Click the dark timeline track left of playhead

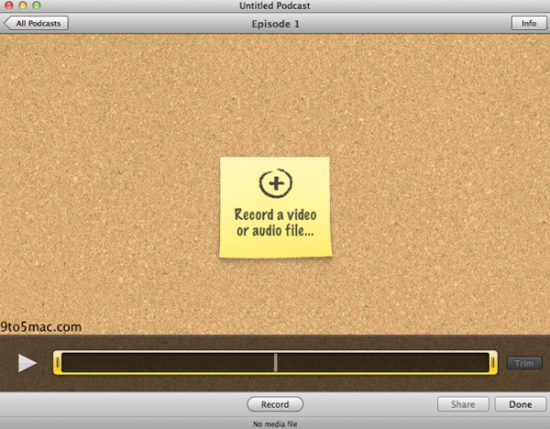[x=168, y=363]
